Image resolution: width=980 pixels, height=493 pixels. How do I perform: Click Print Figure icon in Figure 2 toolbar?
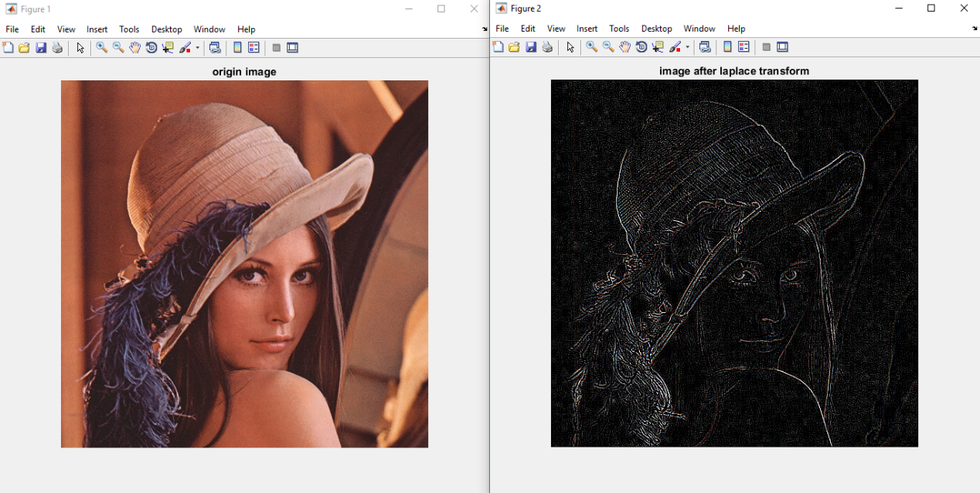coord(547,47)
